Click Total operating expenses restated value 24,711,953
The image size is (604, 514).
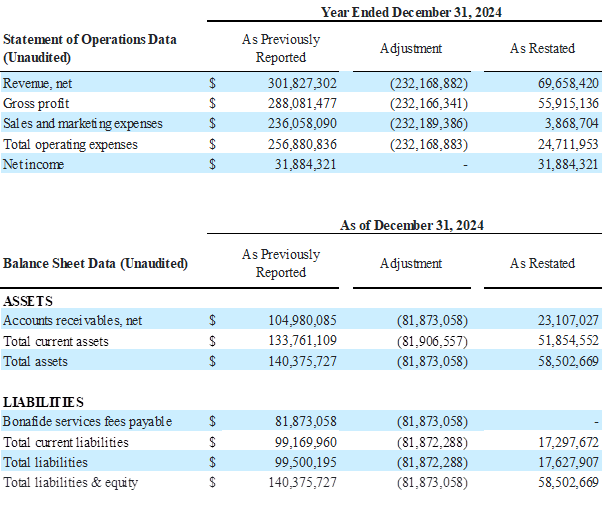point(567,144)
